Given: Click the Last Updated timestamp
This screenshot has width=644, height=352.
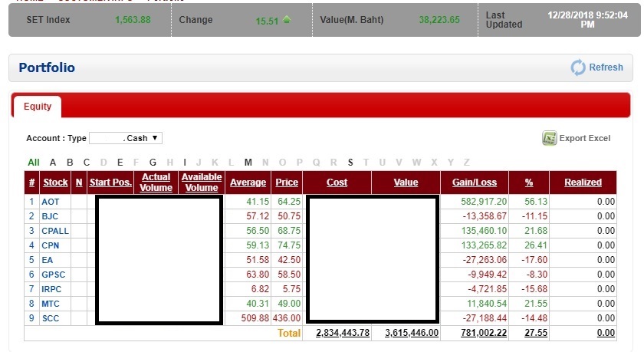Looking at the screenshot, I should 587,20.
